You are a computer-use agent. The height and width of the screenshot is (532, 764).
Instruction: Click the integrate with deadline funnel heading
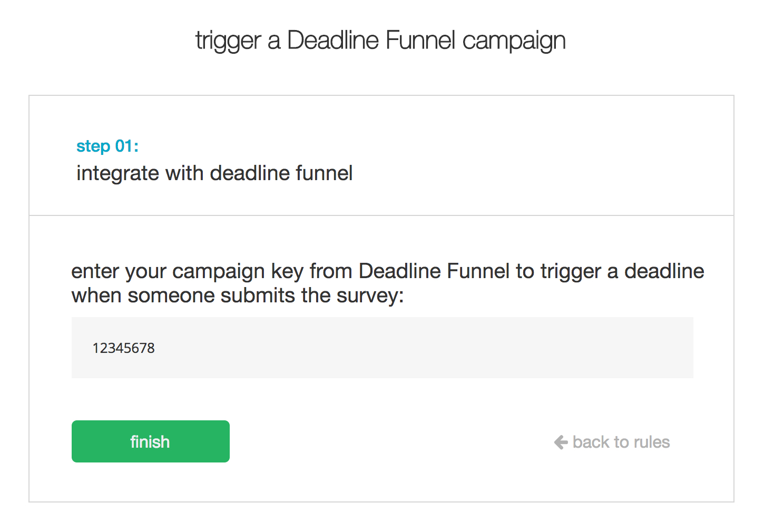point(214,173)
